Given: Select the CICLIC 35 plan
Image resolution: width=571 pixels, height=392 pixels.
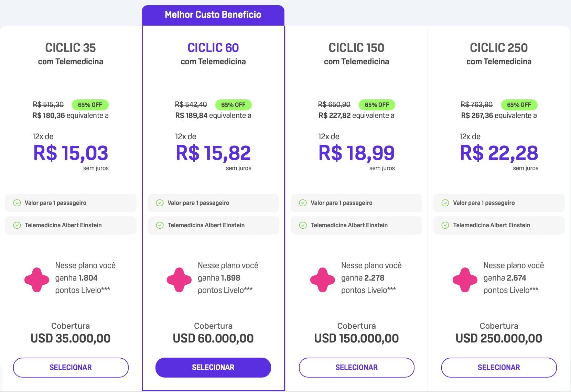Looking at the screenshot, I should click(71, 367).
